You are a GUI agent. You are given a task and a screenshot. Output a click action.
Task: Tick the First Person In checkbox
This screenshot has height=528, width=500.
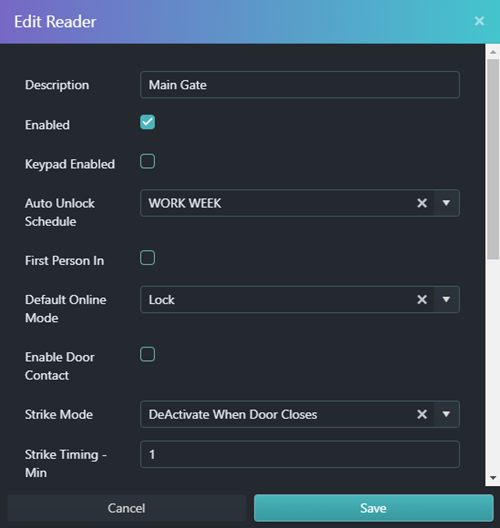[147, 258]
